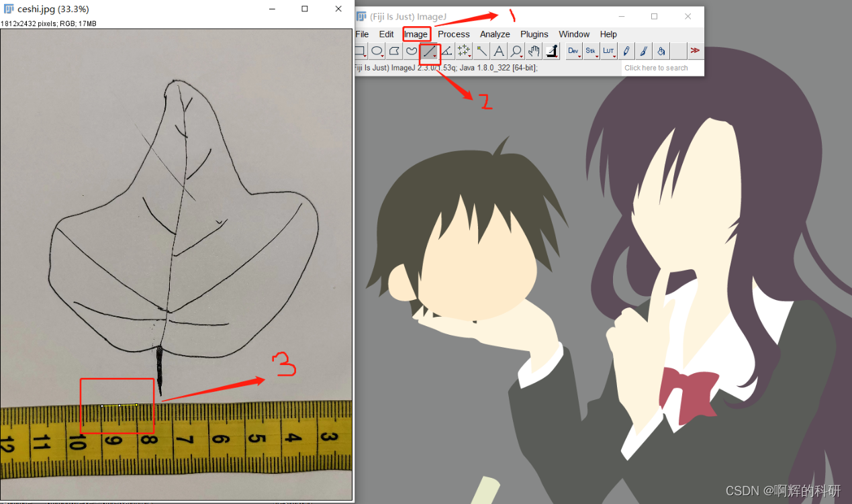
Task: Click the ImageJ status bar version text
Action: click(445, 68)
